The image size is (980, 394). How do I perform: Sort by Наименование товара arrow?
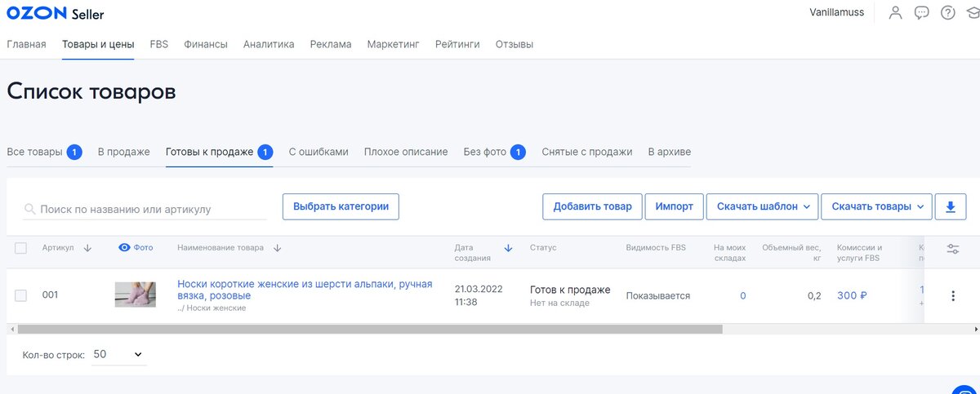(x=277, y=248)
